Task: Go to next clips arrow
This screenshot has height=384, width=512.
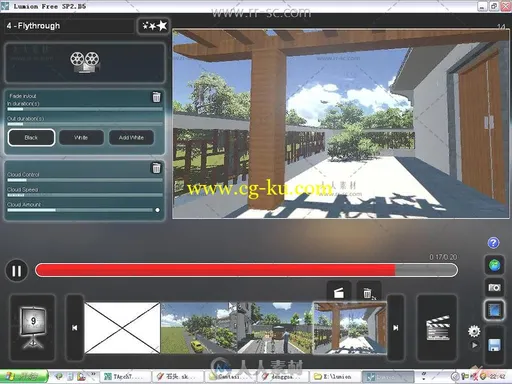Action: (x=396, y=328)
